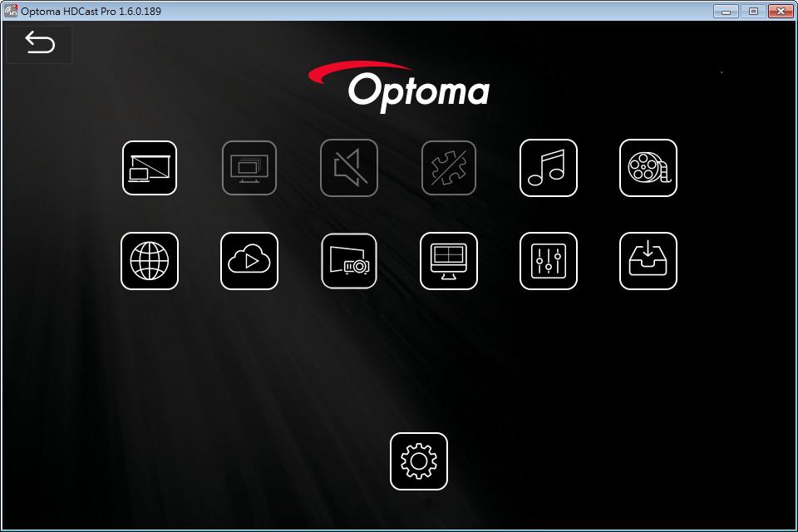
Task: Open the screen mirroring icon
Action: 150,168
